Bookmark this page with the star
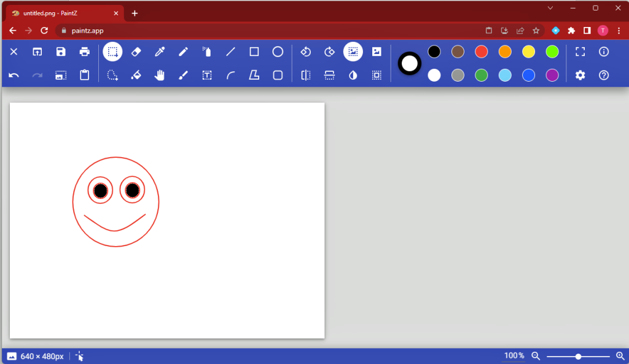The width and height of the screenshot is (629, 364). click(x=536, y=31)
